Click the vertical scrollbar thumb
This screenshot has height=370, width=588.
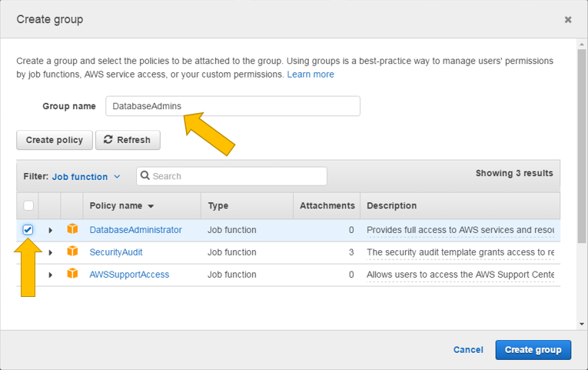(x=582, y=146)
